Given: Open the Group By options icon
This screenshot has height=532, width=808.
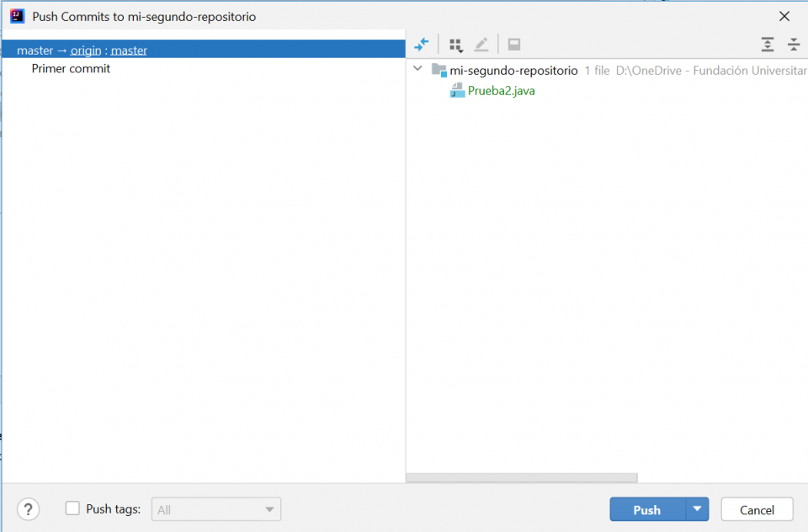Looking at the screenshot, I should click(x=456, y=45).
